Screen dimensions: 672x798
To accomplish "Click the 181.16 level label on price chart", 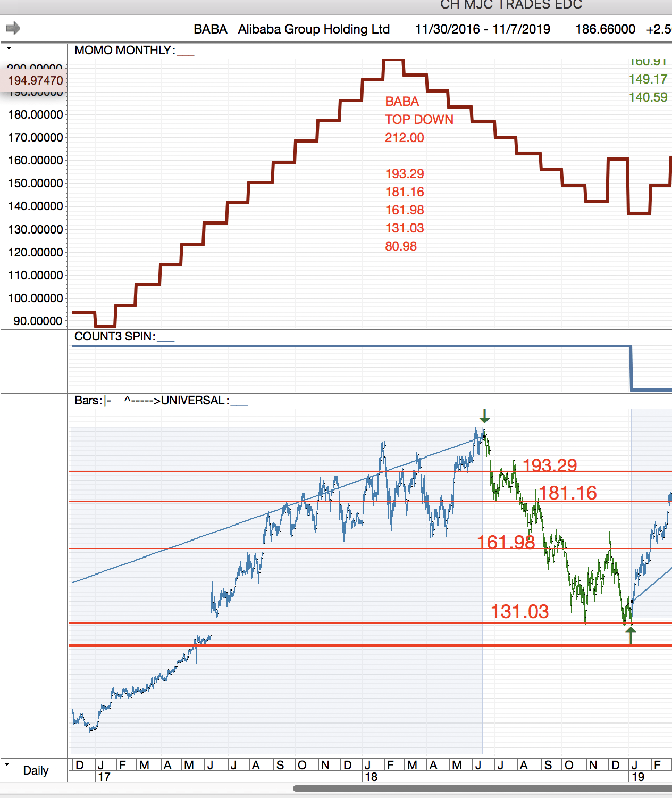I will [x=568, y=493].
